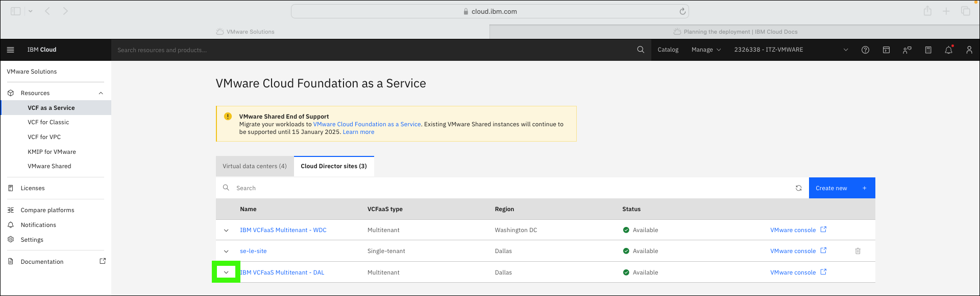Click the VCFaaS type column header
Screen dimensions: 980x296
coord(385,209)
